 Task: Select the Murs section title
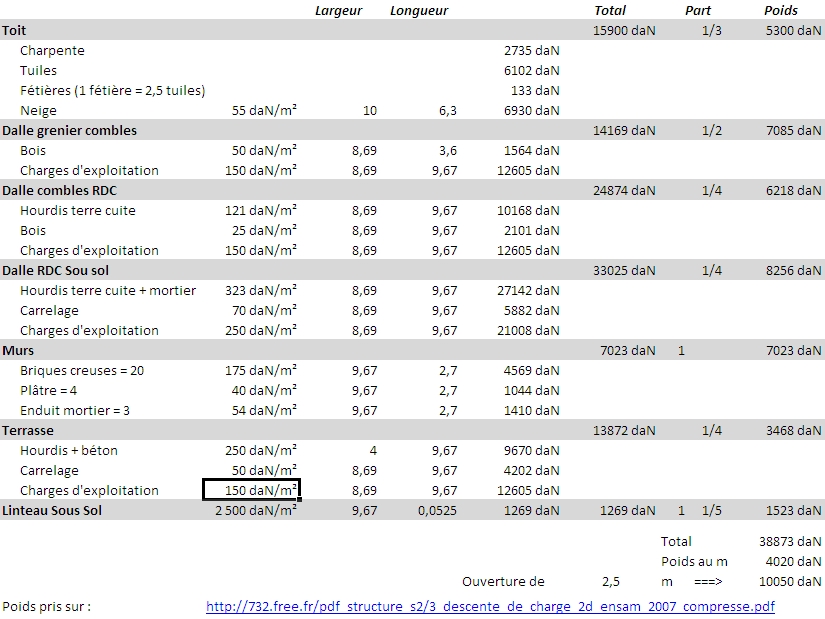pos(18,351)
